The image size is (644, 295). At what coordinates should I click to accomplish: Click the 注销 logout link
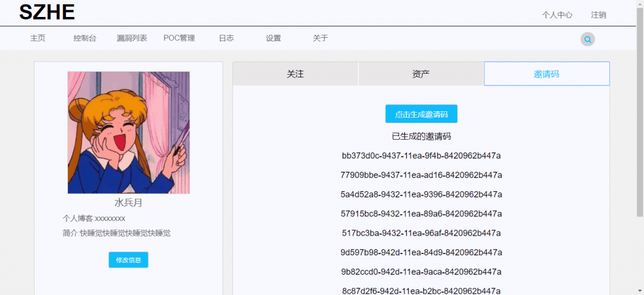pyautogui.click(x=599, y=15)
